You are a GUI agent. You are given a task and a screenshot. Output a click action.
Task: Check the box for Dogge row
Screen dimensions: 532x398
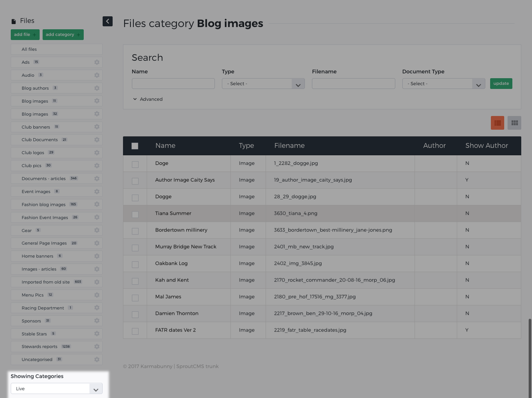(135, 198)
